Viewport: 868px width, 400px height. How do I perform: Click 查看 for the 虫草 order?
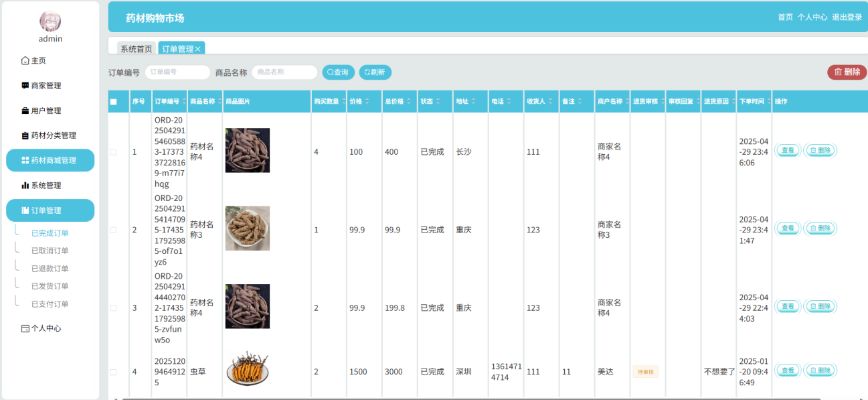point(788,371)
